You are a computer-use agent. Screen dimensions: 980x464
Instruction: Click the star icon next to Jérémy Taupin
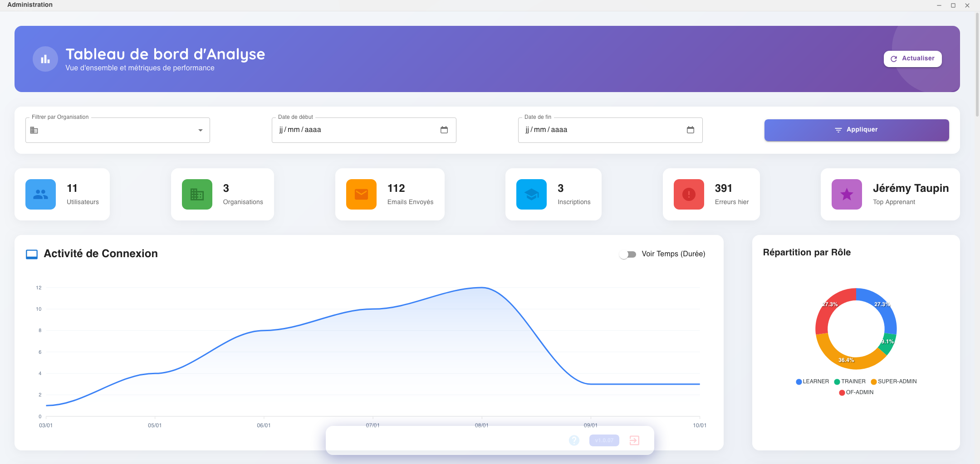point(847,194)
